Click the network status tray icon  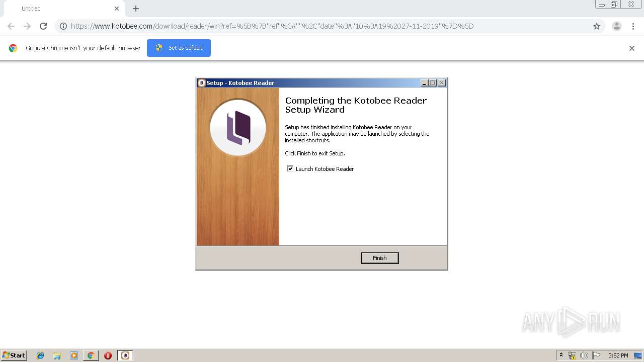(x=572, y=355)
